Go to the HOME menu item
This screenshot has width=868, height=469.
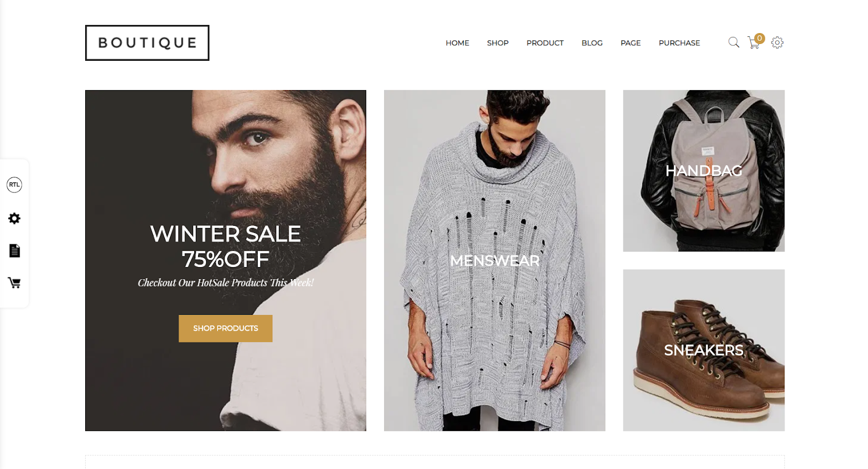tap(457, 43)
